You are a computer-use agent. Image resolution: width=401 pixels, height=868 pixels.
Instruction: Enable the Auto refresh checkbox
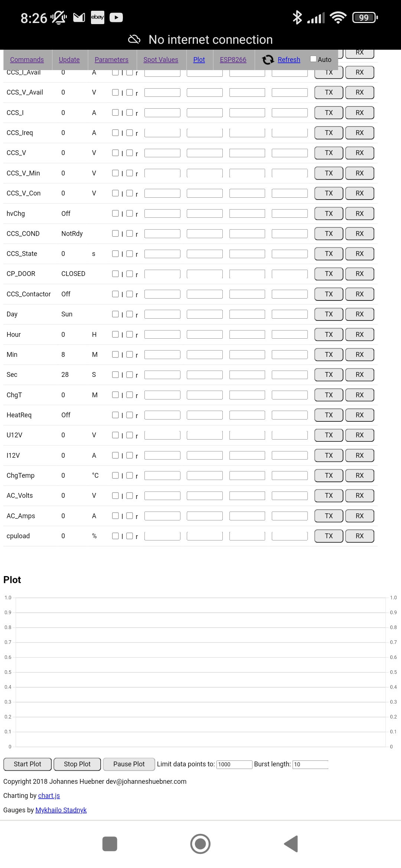(313, 59)
